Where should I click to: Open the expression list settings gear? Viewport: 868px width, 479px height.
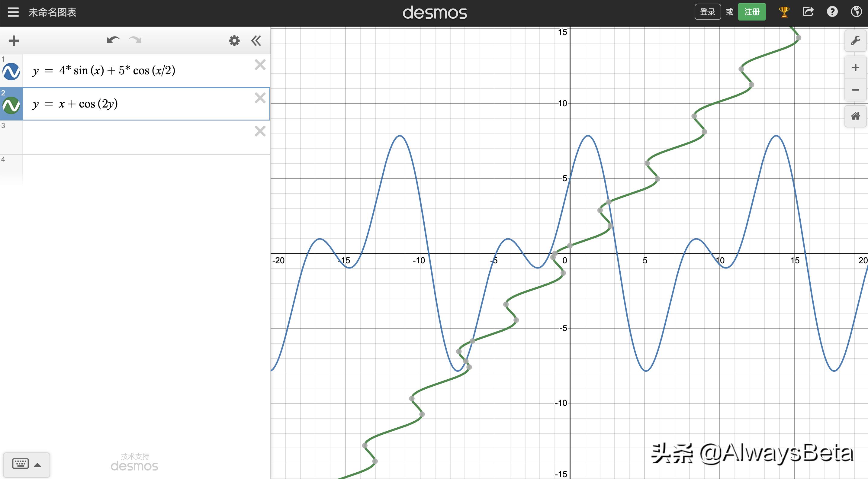click(234, 41)
